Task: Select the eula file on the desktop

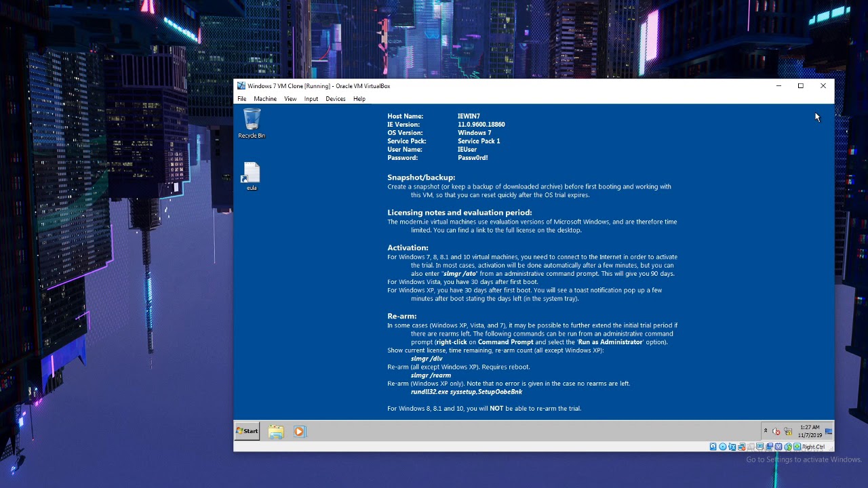Action: (x=252, y=176)
